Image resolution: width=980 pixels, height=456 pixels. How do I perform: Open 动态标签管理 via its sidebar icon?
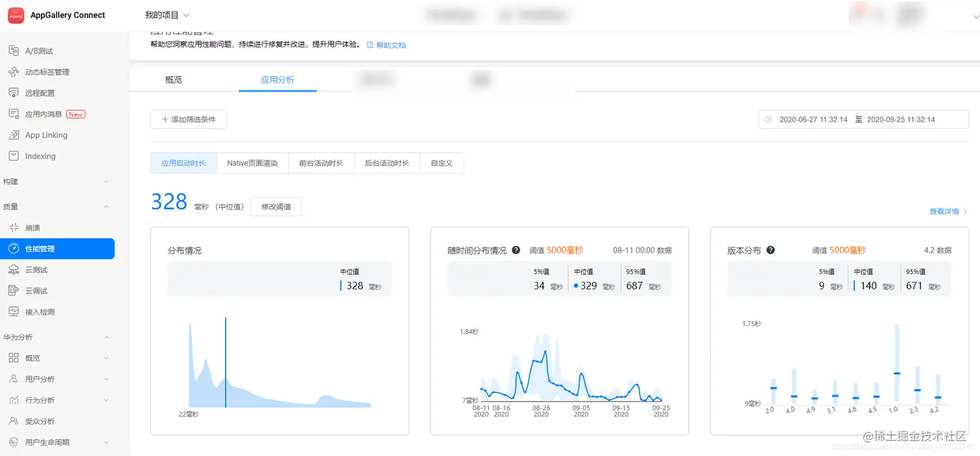pos(14,71)
